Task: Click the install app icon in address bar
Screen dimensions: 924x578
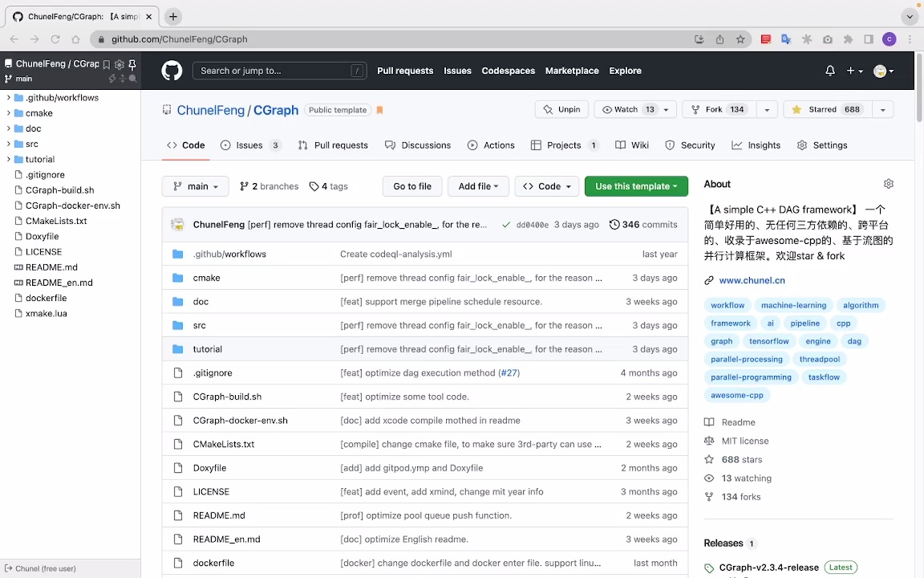Action: [x=699, y=39]
